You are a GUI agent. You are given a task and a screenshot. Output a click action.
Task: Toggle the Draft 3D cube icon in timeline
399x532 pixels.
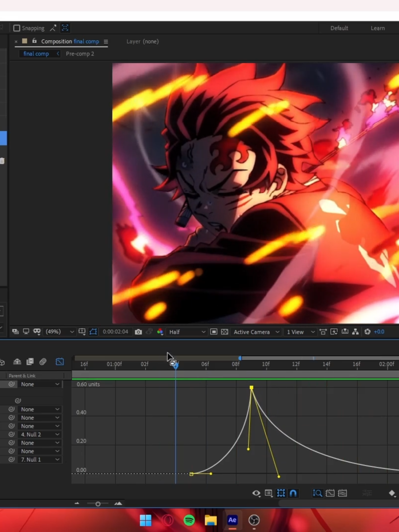pyautogui.click(x=2, y=362)
